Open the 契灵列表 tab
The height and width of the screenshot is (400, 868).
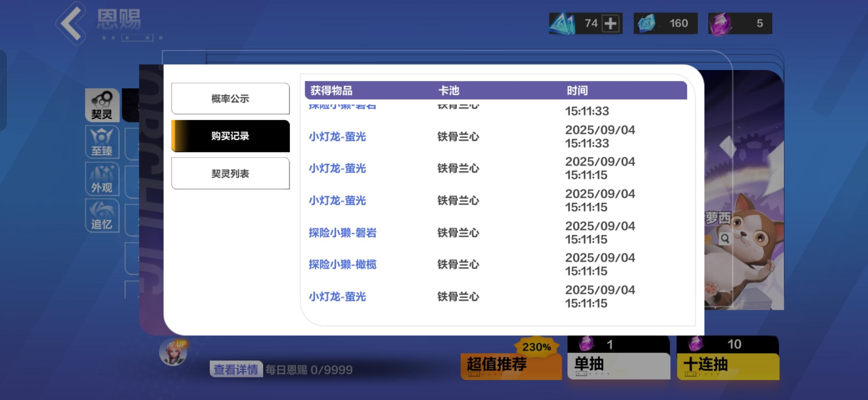coord(230,173)
